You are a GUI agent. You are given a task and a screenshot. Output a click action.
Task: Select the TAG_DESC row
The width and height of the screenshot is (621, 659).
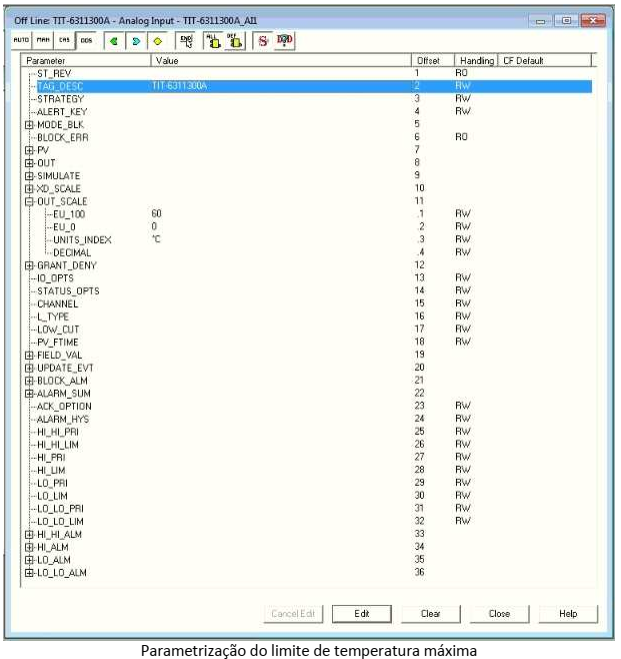click(x=314, y=86)
